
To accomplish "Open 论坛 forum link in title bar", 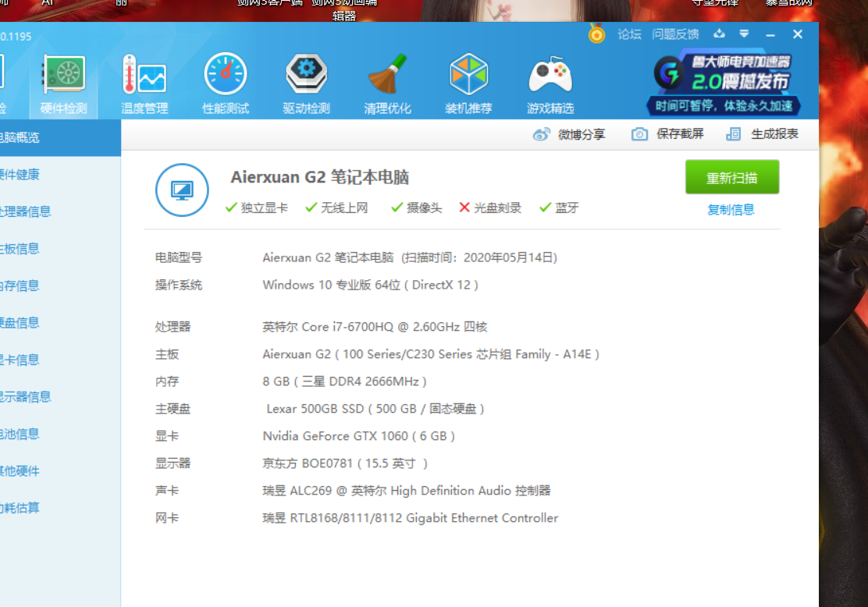I will coord(629,34).
